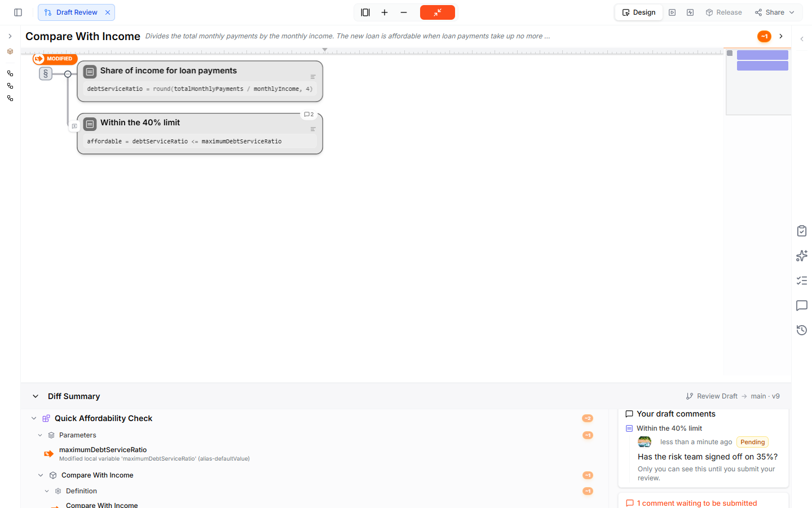Click the orange ~1 change counter badge
Image resolution: width=812 pixels, height=508 pixels.
click(x=764, y=36)
